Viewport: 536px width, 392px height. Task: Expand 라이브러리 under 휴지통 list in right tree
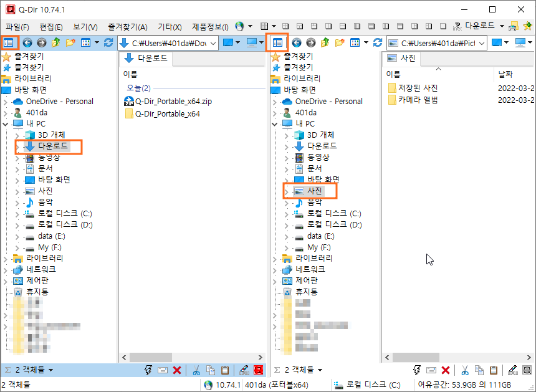tap(275, 259)
